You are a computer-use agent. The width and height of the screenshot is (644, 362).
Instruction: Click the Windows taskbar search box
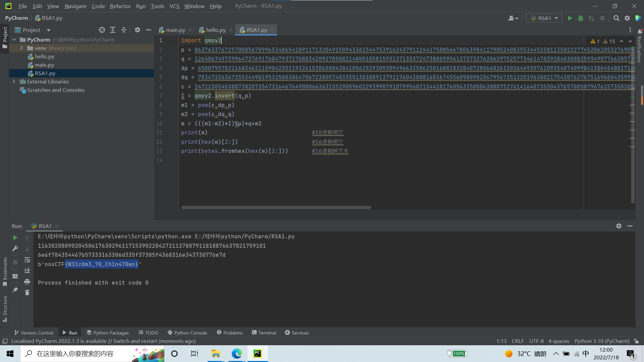pos(75,354)
